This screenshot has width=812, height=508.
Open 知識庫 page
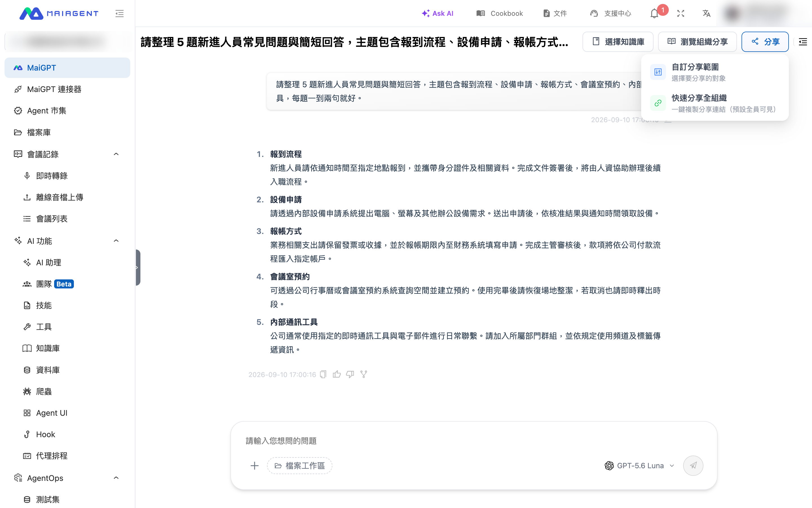coord(67,349)
